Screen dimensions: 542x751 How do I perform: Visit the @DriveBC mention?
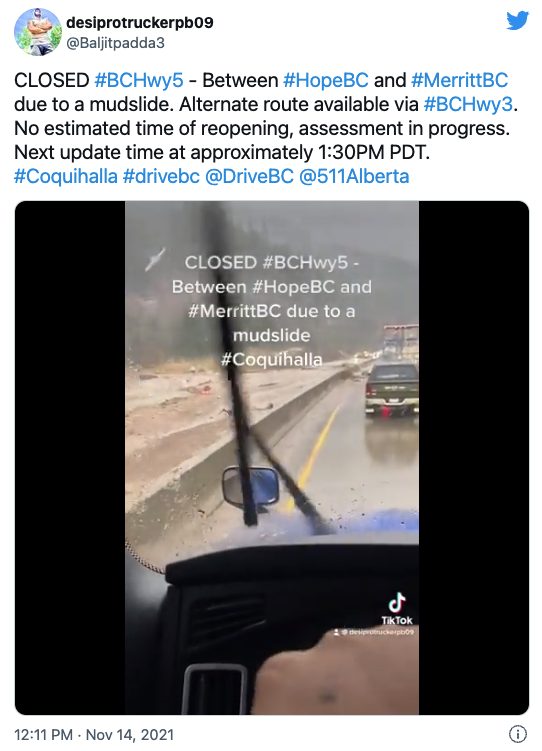pyautogui.click(x=249, y=176)
